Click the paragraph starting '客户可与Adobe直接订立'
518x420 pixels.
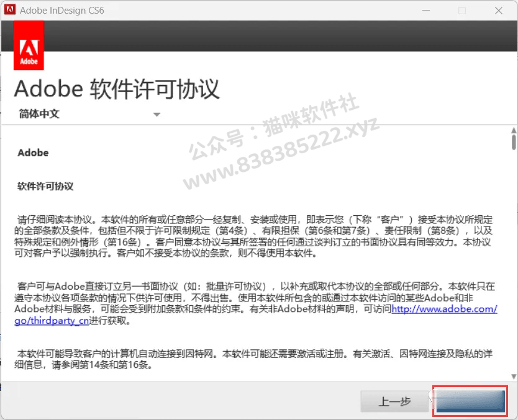tap(256, 303)
